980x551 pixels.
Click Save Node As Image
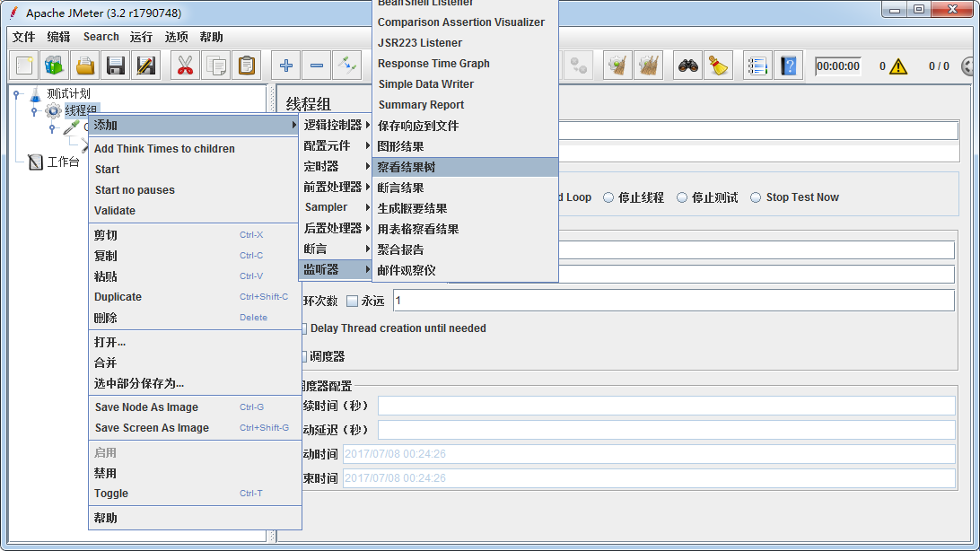pyautogui.click(x=195, y=407)
